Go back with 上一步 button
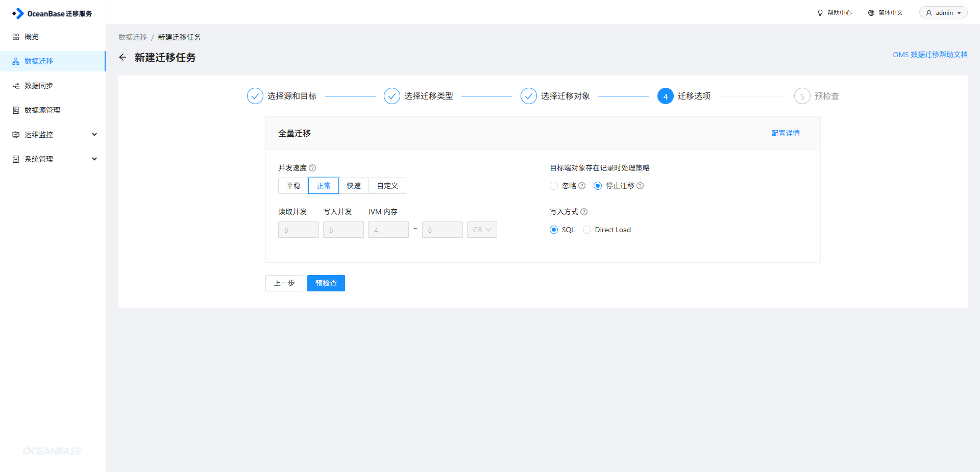 [284, 283]
